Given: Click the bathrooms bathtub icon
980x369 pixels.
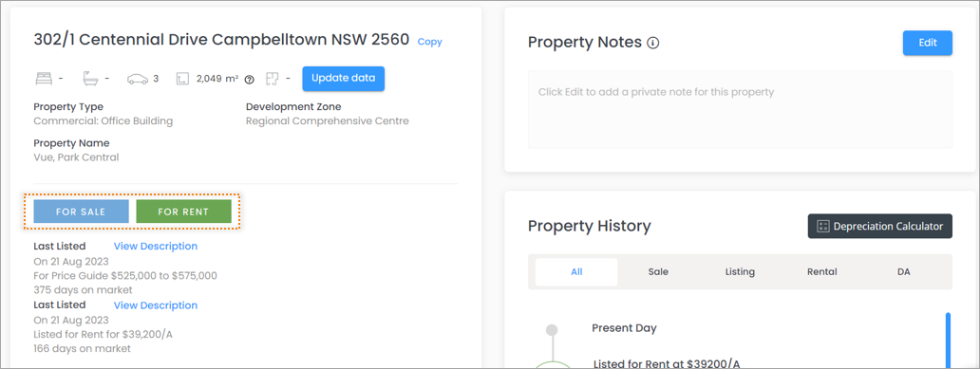Looking at the screenshot, I should pos(90,79).
